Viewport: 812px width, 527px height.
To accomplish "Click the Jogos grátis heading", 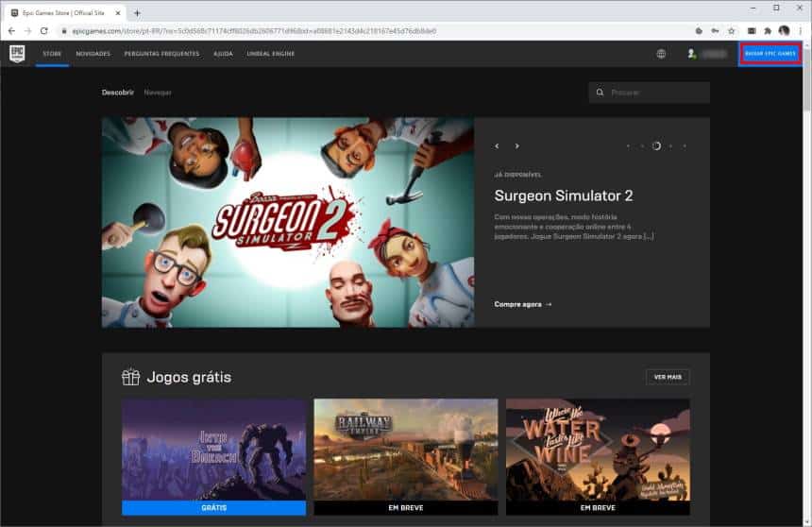I will [189, 377].
